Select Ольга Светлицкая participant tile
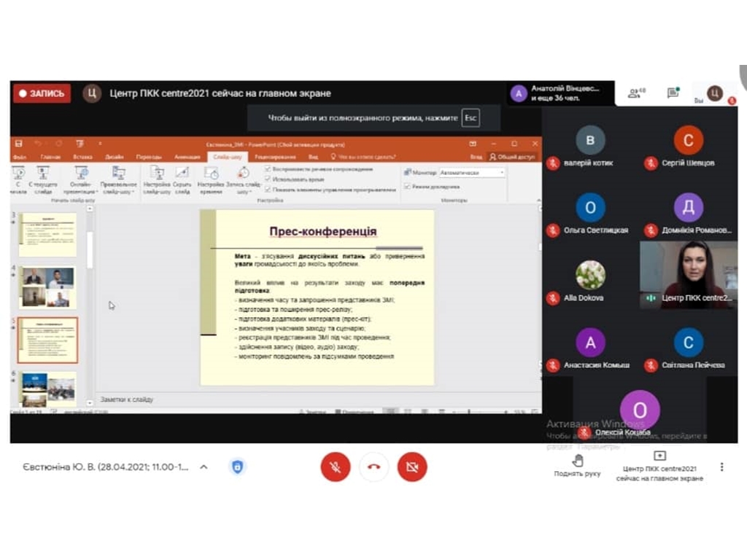 click(590, 215)
